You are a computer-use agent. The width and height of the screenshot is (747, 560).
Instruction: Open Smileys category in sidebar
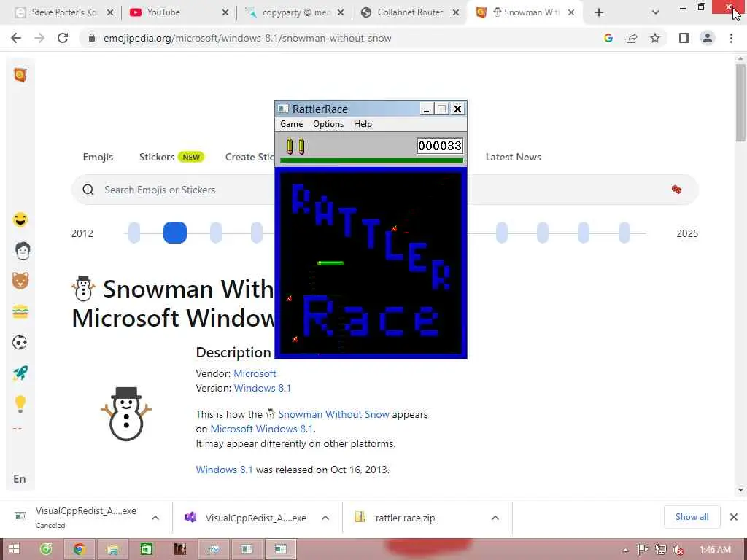click(x=20, y=219)
